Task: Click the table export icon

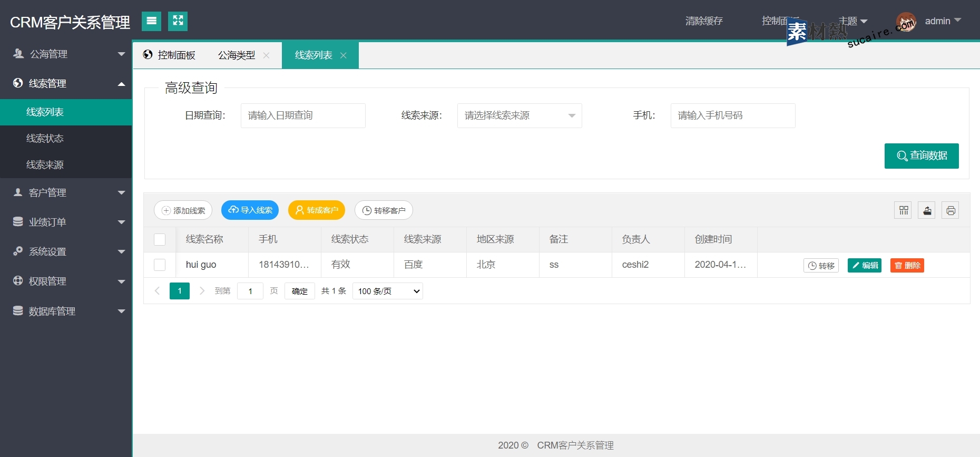Action: (927, 210)
